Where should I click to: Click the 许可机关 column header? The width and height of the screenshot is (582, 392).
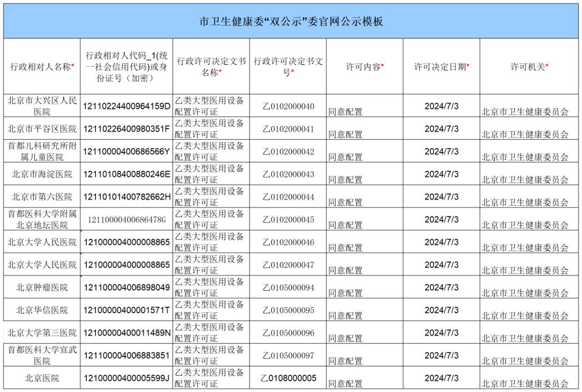coord(529,67)
